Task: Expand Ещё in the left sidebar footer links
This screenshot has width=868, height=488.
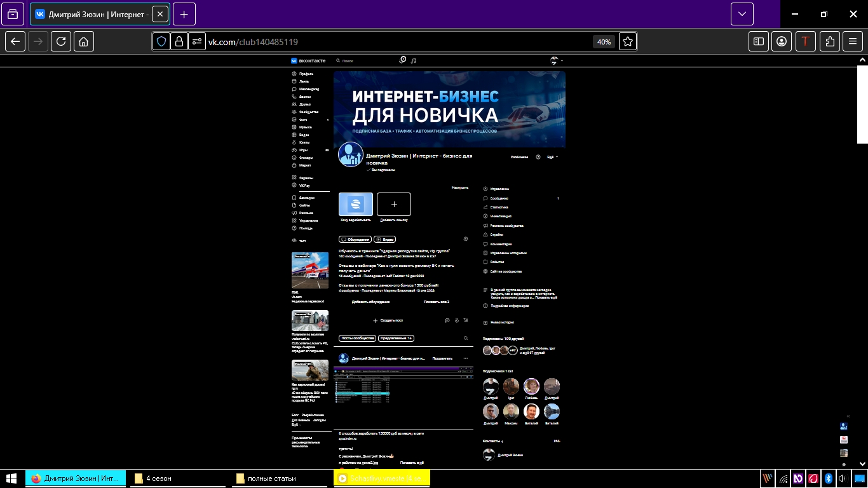Action: pos(295,424)
